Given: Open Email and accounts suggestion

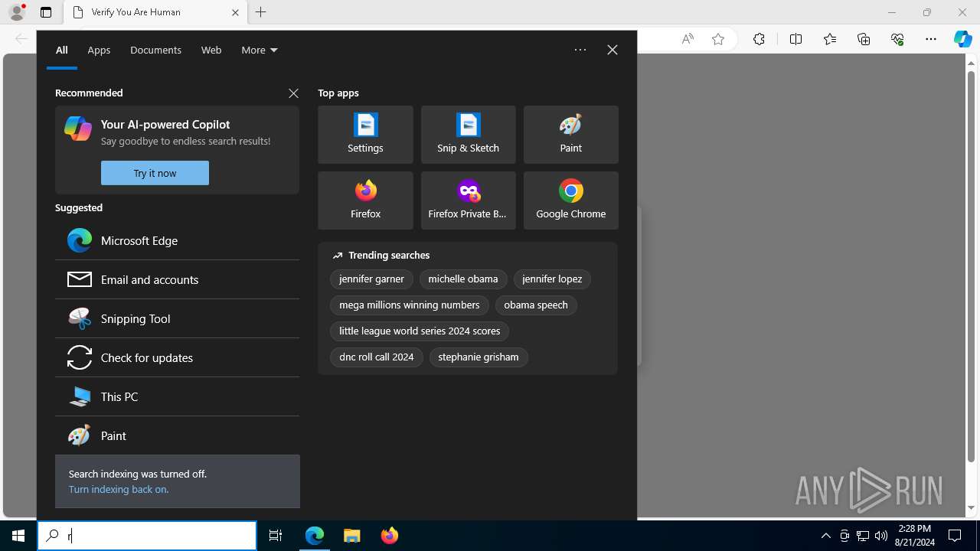Looking at the screenshot, I should pyautogui.click(x=177, y=279).
